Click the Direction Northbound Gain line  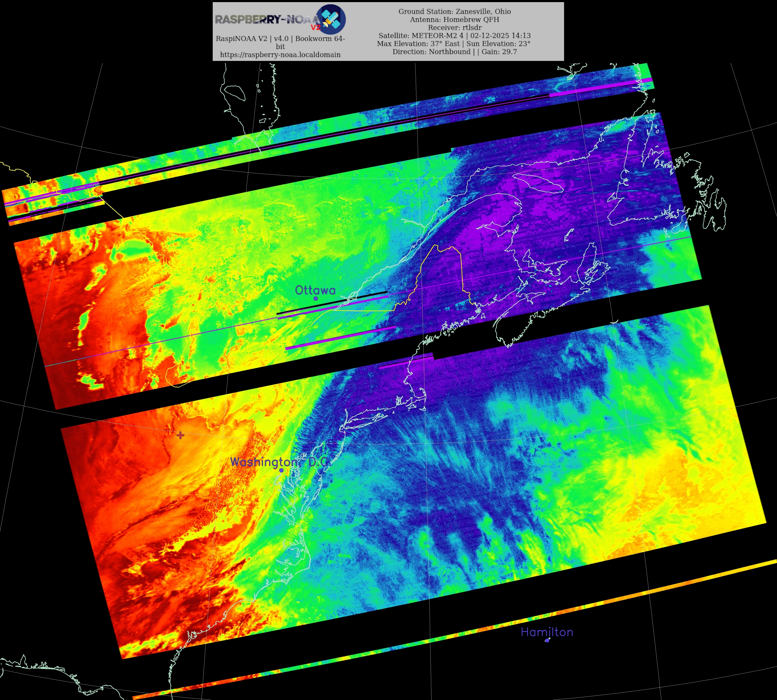[454, 52]
